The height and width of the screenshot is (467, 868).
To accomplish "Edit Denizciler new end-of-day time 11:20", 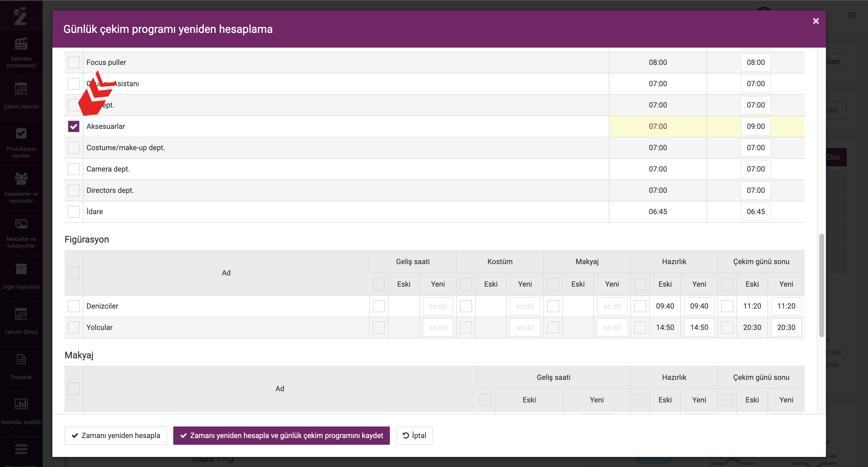I will click(x=786, y=306).
